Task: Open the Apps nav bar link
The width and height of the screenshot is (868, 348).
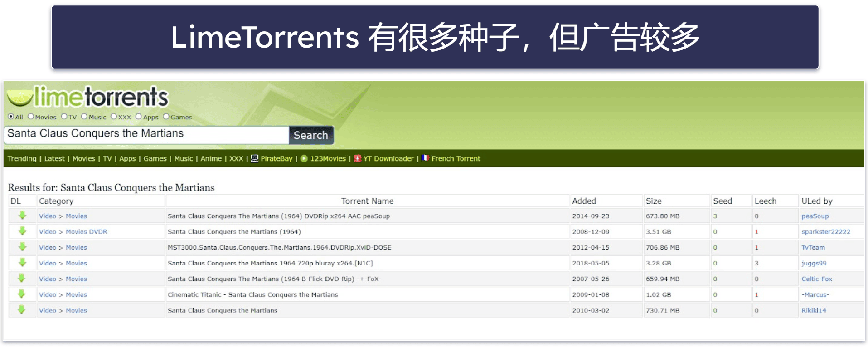Action: click(x=127, y=158)
